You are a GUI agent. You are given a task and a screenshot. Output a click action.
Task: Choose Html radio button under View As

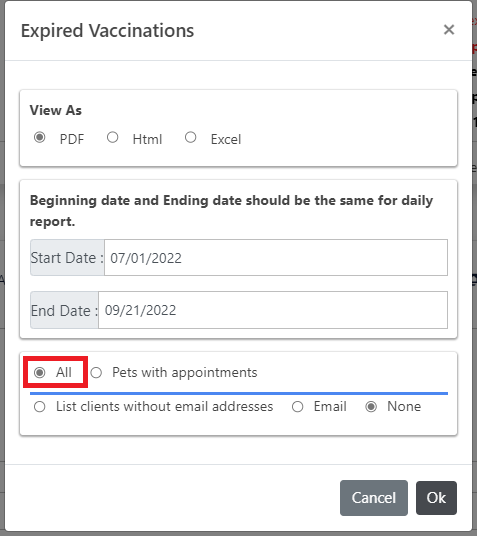(x=112, y=137)
